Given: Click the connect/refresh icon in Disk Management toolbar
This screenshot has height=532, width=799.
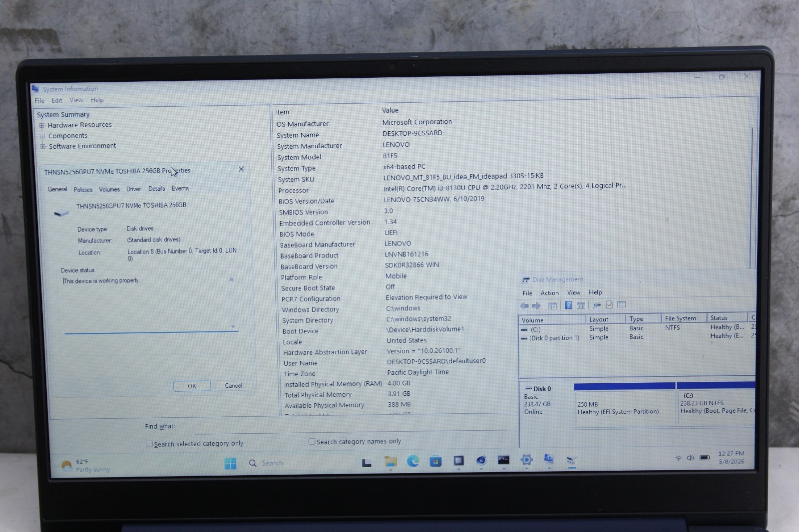Looking at the screenshot, I should pos(597,305).
